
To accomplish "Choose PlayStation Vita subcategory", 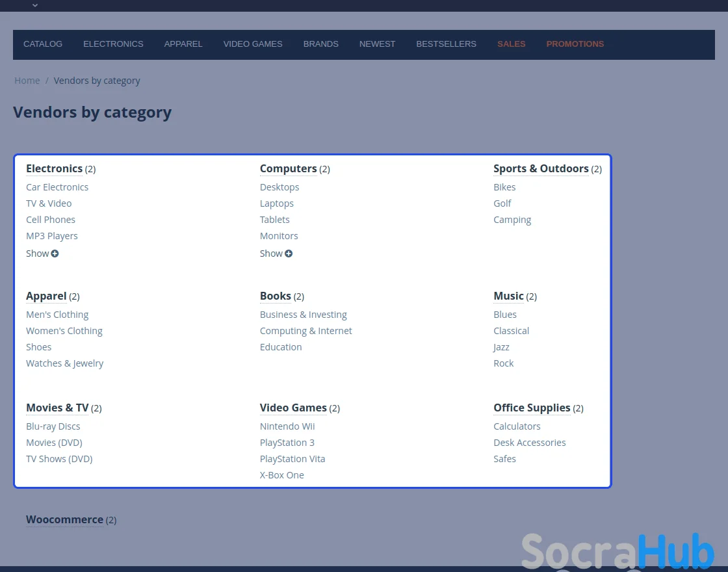I will pyautogui.click(x=292, y=459).
